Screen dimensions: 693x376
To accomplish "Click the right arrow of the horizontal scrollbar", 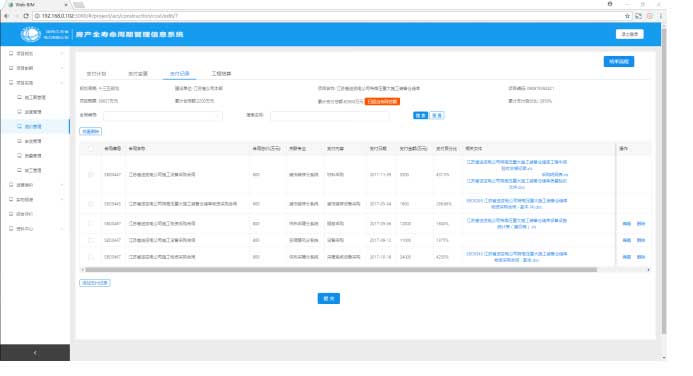I will point(648,270).
